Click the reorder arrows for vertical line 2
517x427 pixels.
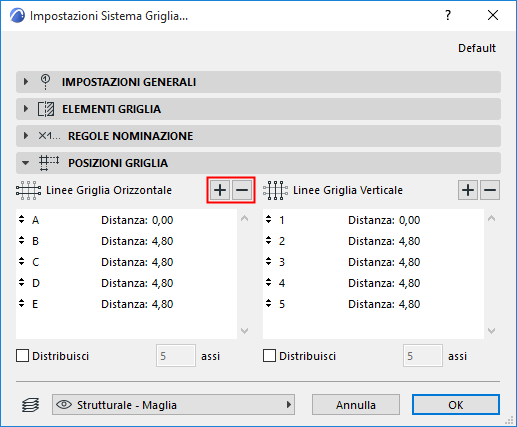(269, 240)
